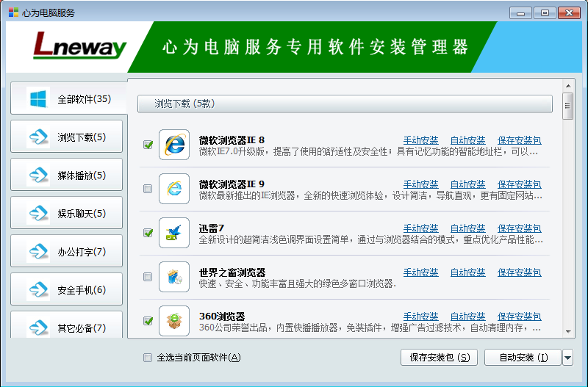
Task: Uncheck the 微软浏览器IE 8 checkbox
Action: 148,145
